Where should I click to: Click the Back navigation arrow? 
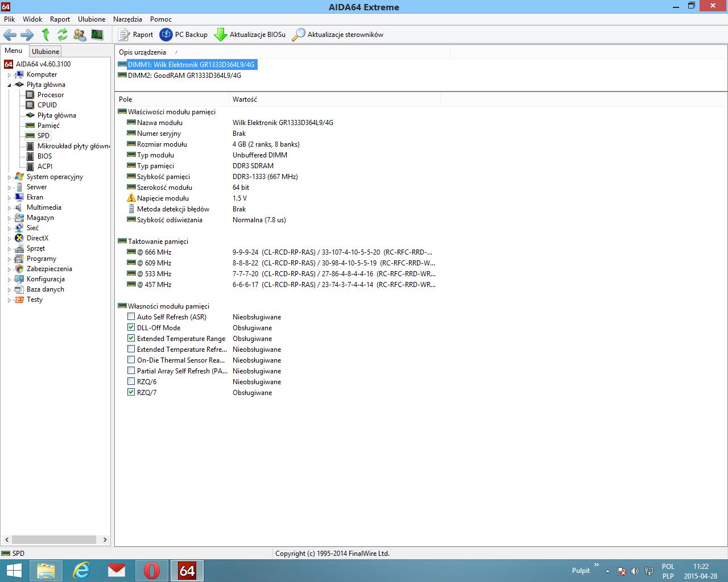[10, 35]
